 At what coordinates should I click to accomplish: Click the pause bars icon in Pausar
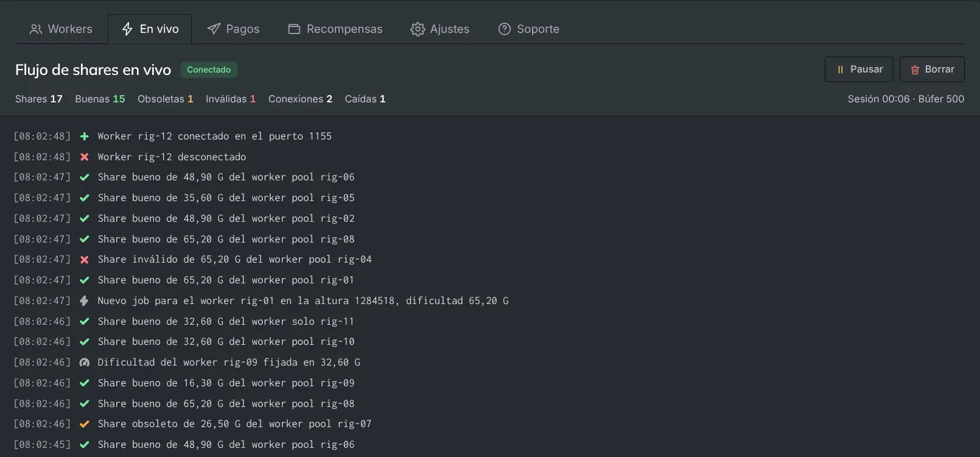tap(841, 70)
